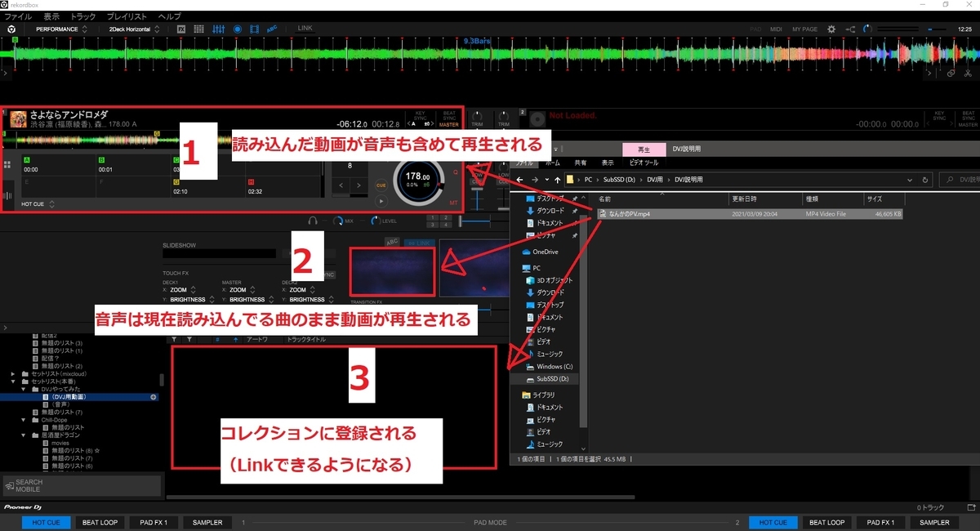
Task: Open MASTER Y BRIGHTNESS touch FX dropdown
Action: 248,299
